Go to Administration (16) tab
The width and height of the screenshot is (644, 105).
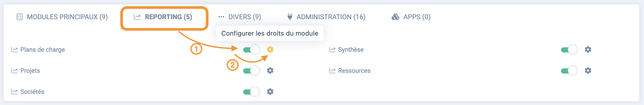[x=326, y=17]
